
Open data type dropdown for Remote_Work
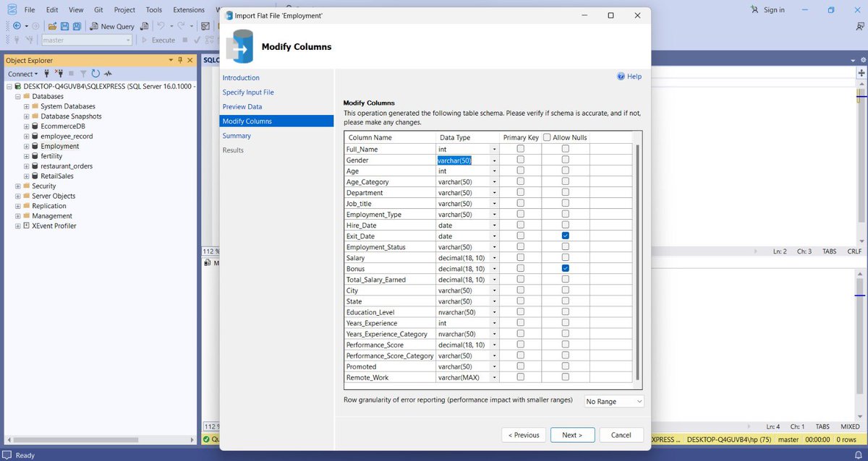(495, 377)
